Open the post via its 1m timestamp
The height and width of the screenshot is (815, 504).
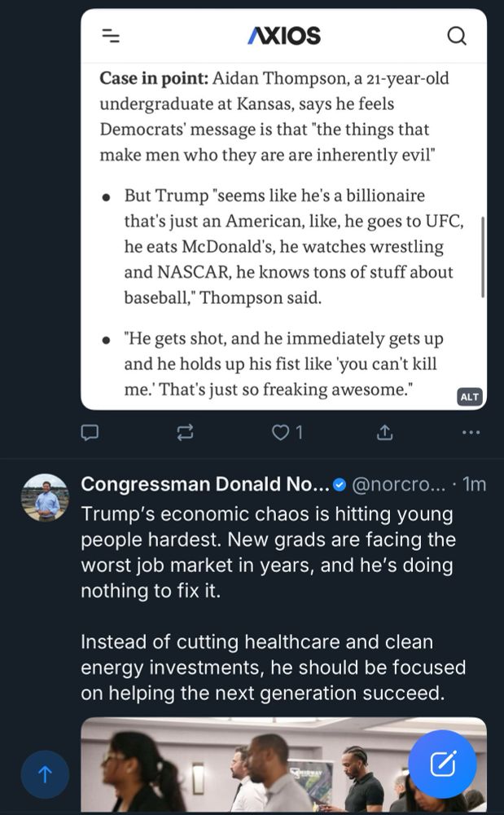(474, 484)
